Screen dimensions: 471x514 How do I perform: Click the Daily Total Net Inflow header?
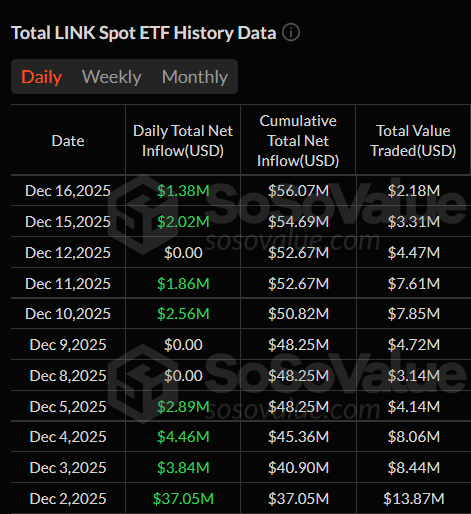(183, 141)
